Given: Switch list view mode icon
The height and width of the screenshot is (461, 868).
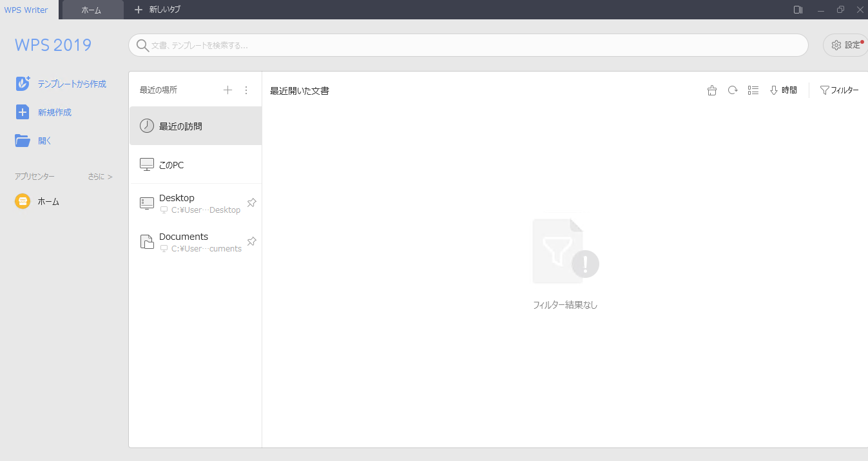Looking at the screenshot, I should click(x=753, y=90).
